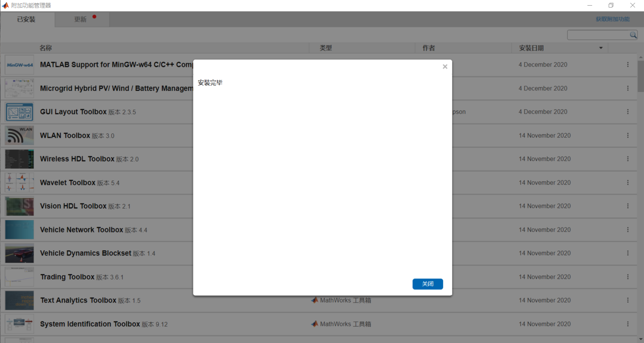
Task: Switch to the 更新 tab
Action: pos(82,19)
